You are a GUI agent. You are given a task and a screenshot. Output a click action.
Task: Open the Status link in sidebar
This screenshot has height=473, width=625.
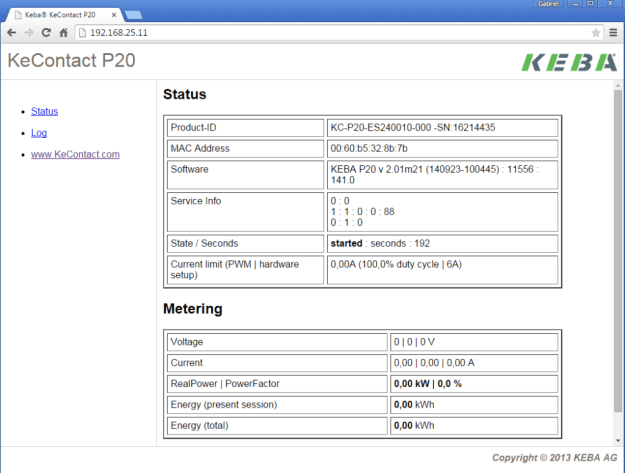tap(44, 111)
